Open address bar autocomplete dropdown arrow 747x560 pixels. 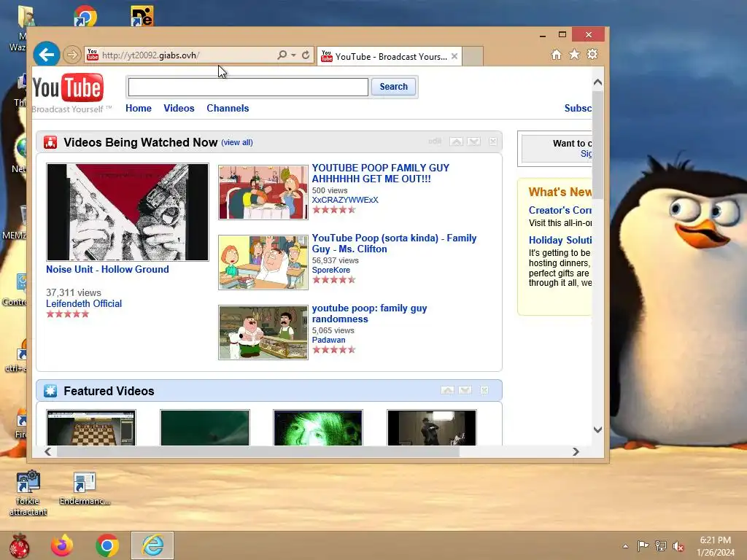tap(293, 55)
